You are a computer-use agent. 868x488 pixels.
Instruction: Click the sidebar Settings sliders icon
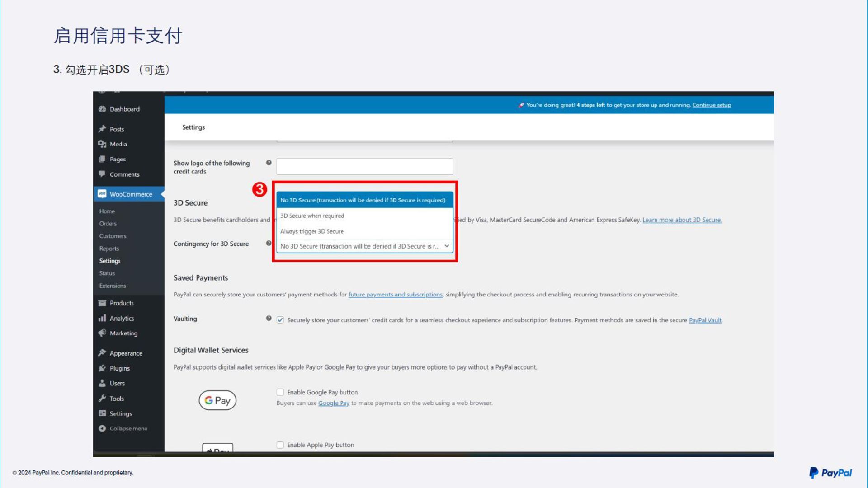point(102,413)
